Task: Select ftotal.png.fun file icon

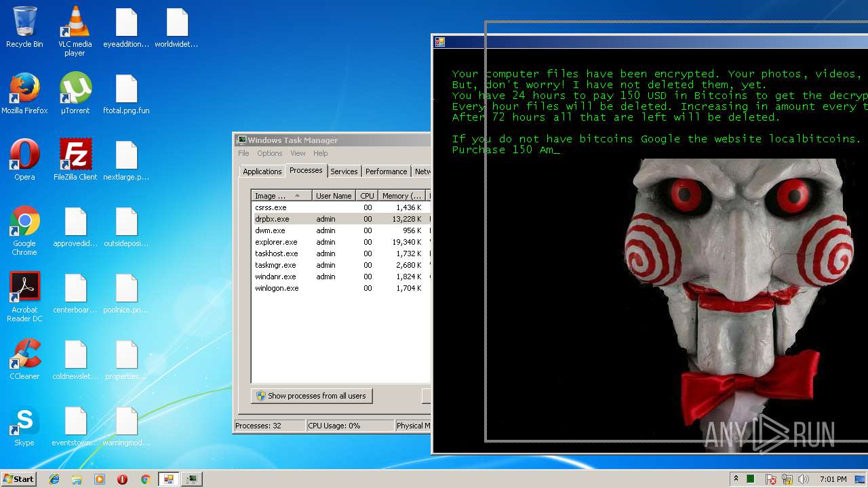Action: [126, 94]
